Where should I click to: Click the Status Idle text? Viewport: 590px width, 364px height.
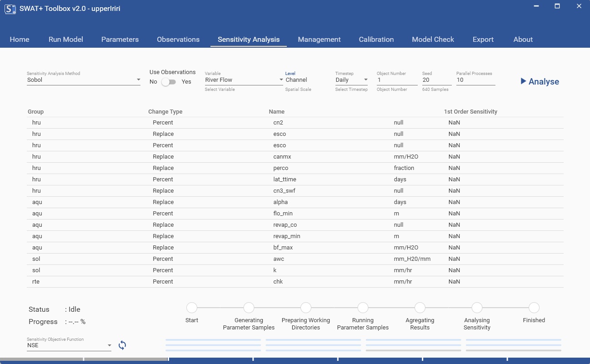coord(54,309)
